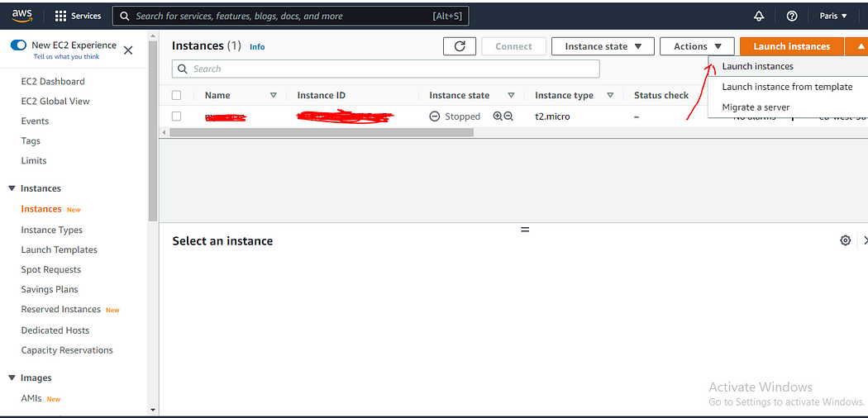Click the zoom-out icon beside Stopped
This screenshot has height=418, width=868.
click(x=508, y=116)
